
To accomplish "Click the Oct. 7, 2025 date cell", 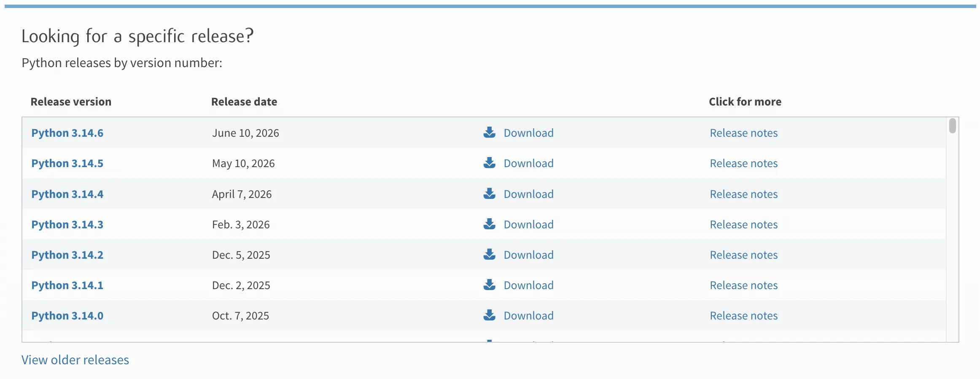I will pyautogui.click(x=240, y=316).
